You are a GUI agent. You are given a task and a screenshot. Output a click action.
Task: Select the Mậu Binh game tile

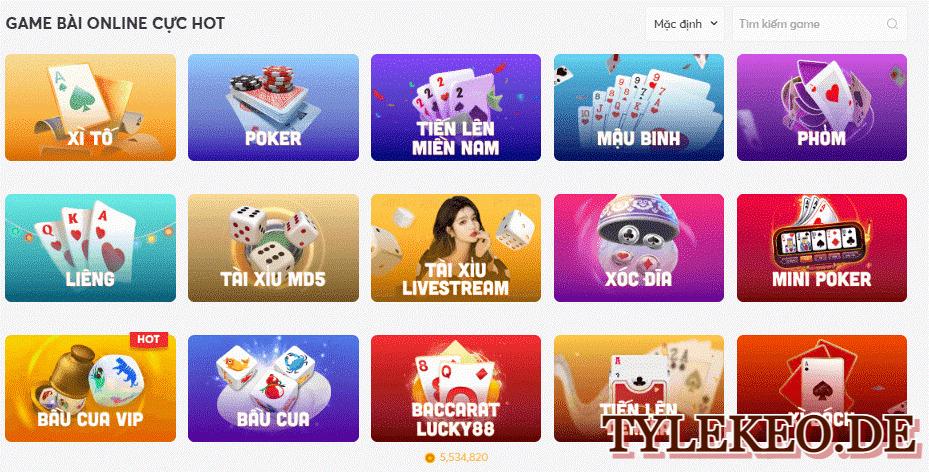click(x=639, y=107)
